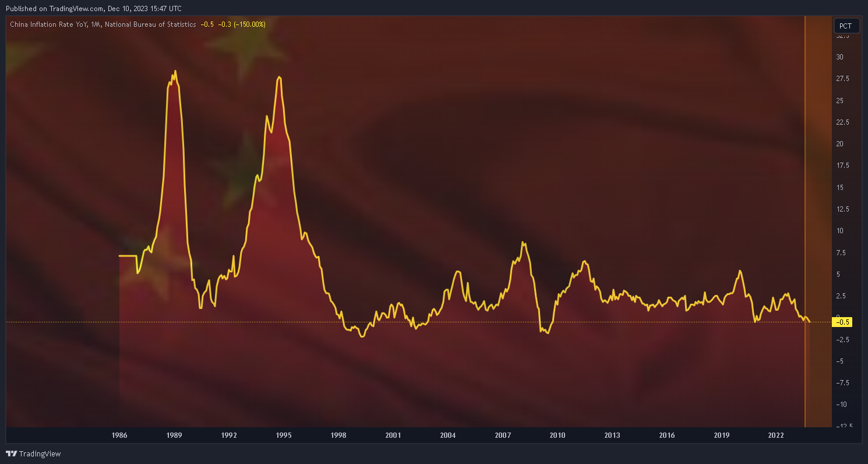The width and height of the screenshot is (868, 464).
Task: Click the 17.5 value on price scale
Action: (842, 166)
